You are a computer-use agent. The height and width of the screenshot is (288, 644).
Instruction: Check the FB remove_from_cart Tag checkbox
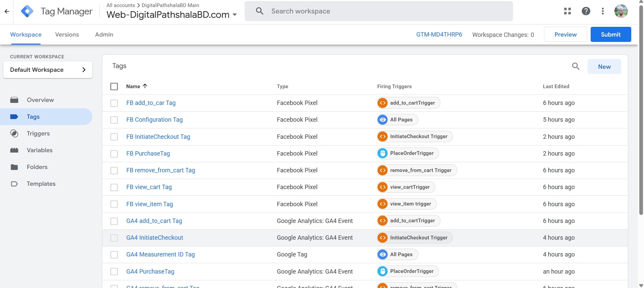click(x=114, y=170)
